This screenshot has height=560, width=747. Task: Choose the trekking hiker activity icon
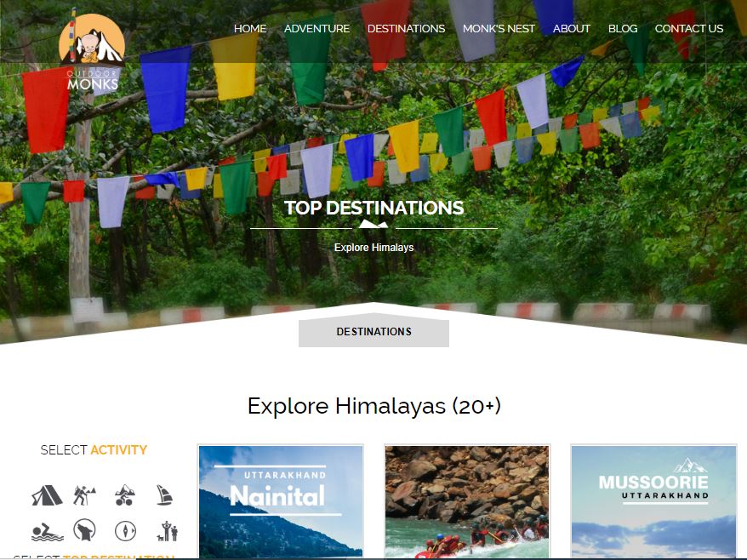point(84,494)
